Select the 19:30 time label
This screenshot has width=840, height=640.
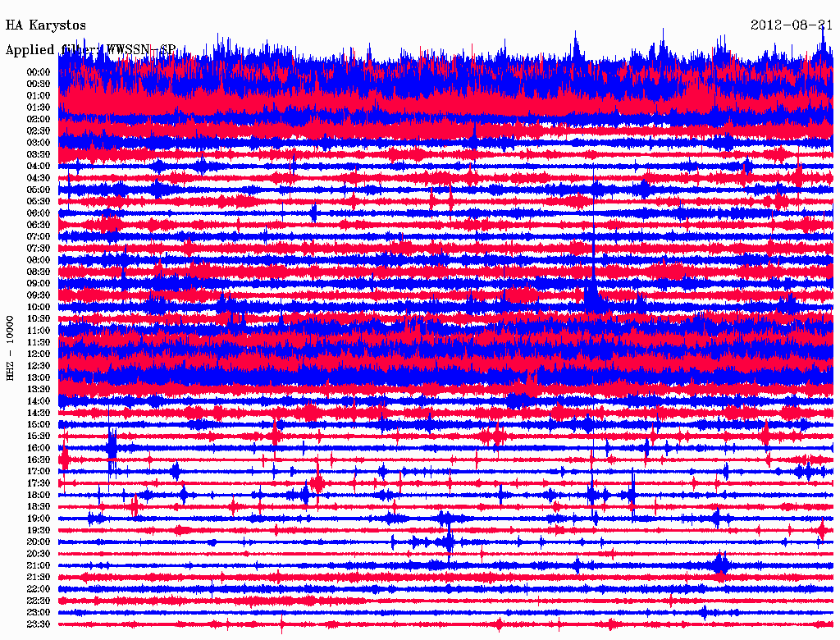38,530
